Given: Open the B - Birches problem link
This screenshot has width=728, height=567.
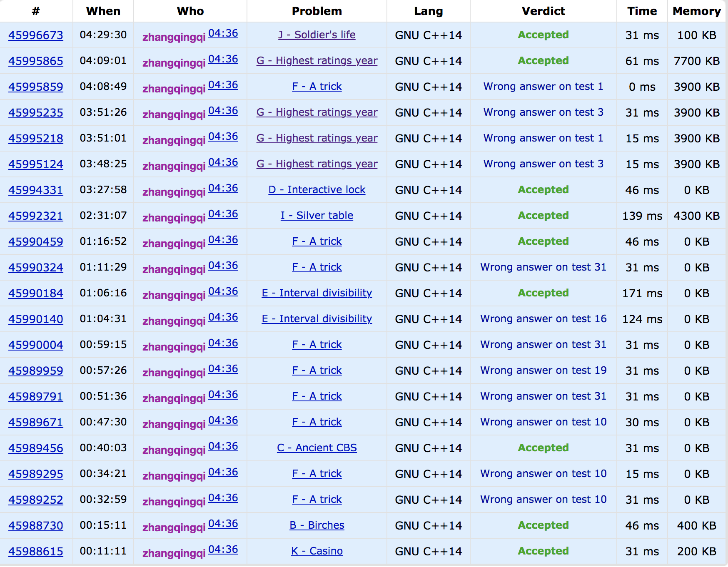Looking at the screenshot, I should coord(317,525).
